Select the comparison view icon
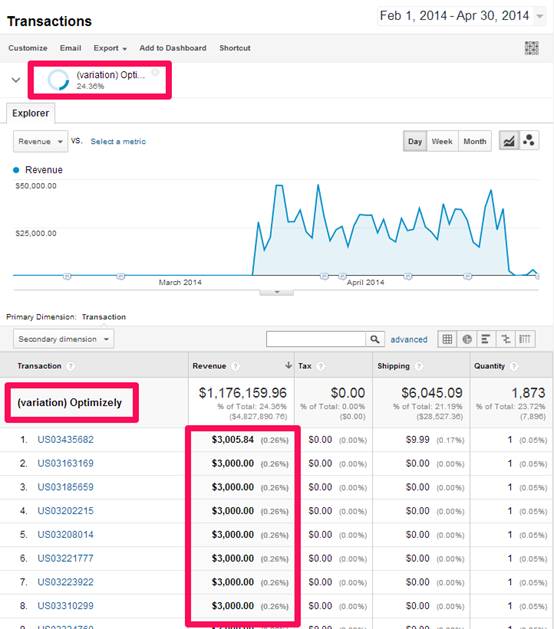554x629 pixels. (x=505, y=339)
